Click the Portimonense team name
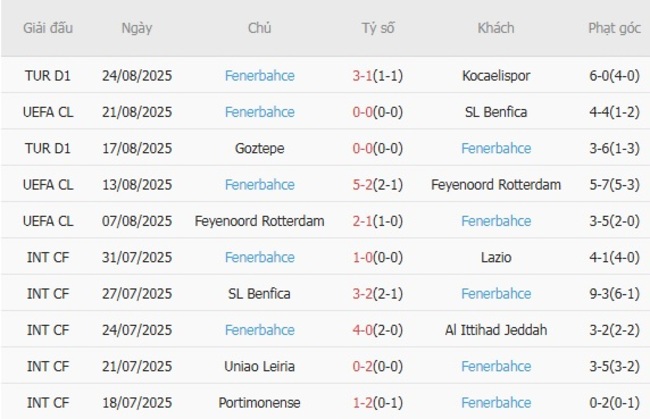 (x=260, y=403)
